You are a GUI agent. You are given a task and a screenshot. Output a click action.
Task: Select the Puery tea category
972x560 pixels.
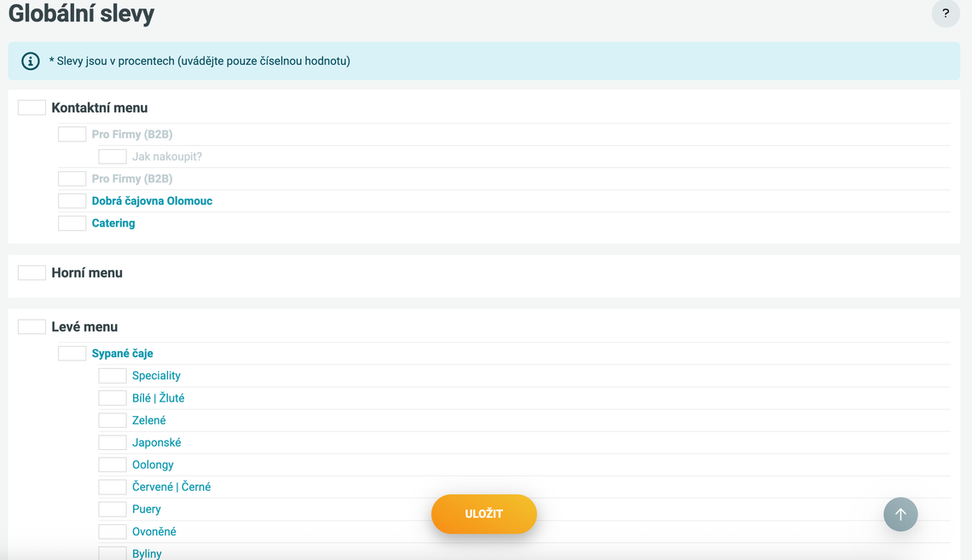pos(146,509)
